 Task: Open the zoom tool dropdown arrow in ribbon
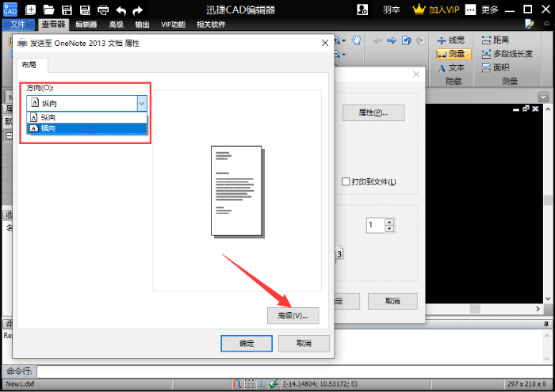[343, 40]
